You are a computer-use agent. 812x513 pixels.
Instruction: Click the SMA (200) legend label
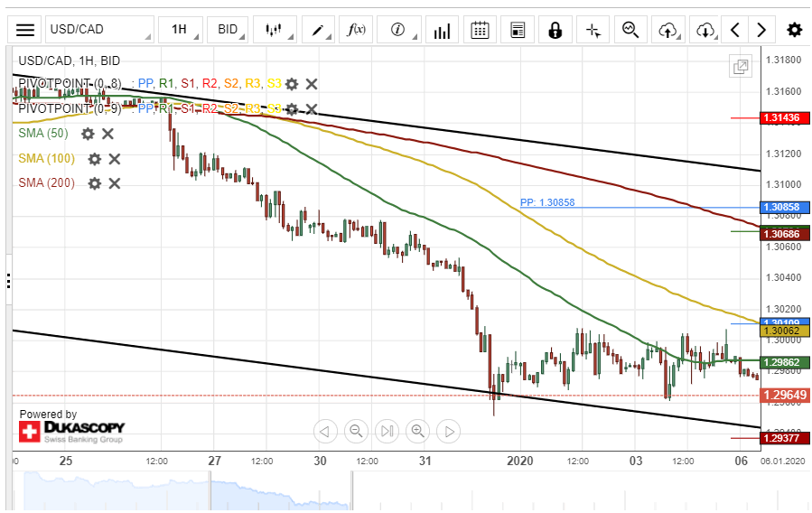pos(47,182)
